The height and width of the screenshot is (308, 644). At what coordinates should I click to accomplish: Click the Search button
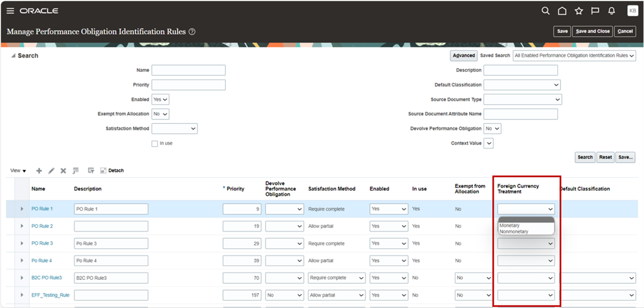coord(585,157)
